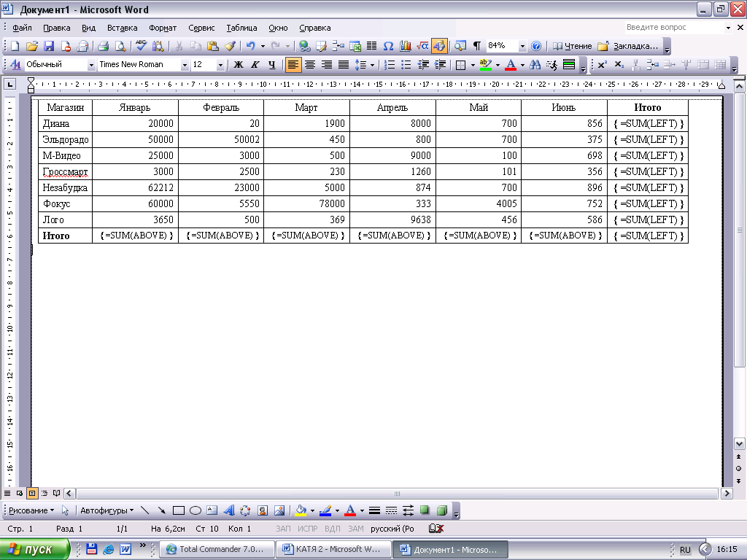Increase the paragraph indent
Screen dimensions: 747x560
tap(440, 65)
